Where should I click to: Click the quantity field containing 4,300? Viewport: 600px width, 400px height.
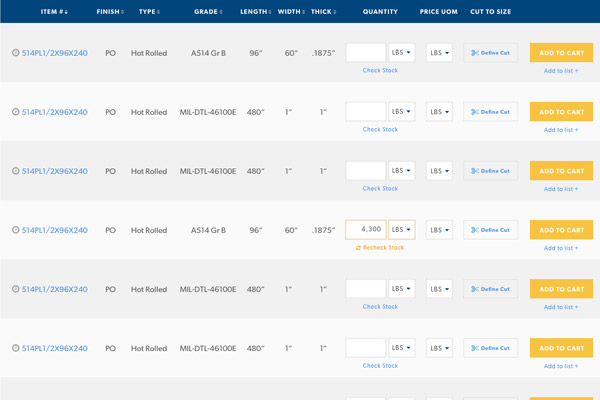click(366, 230)
